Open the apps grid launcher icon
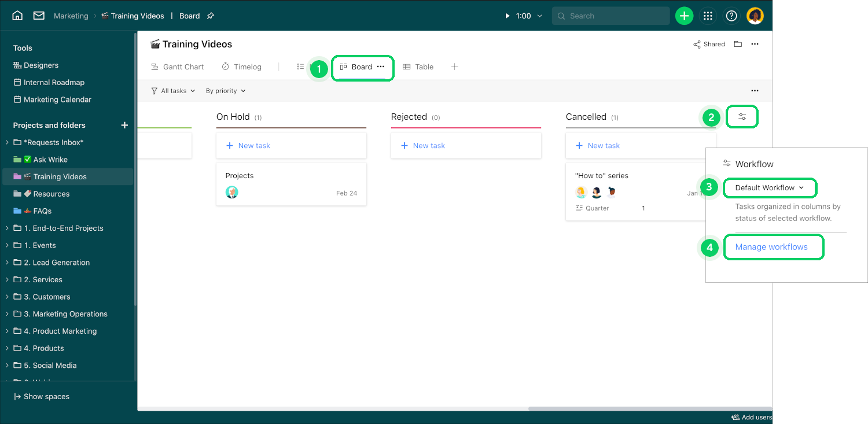 coord(708,16)
